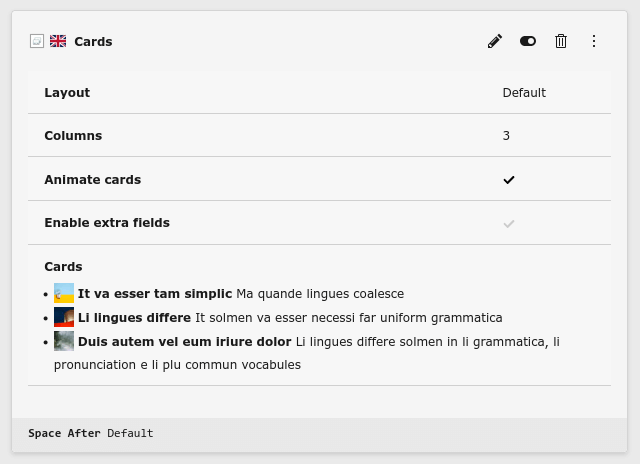
Task: Select the "Duis autem vel eum iriure dolor" title
Action: pos(184,342)
